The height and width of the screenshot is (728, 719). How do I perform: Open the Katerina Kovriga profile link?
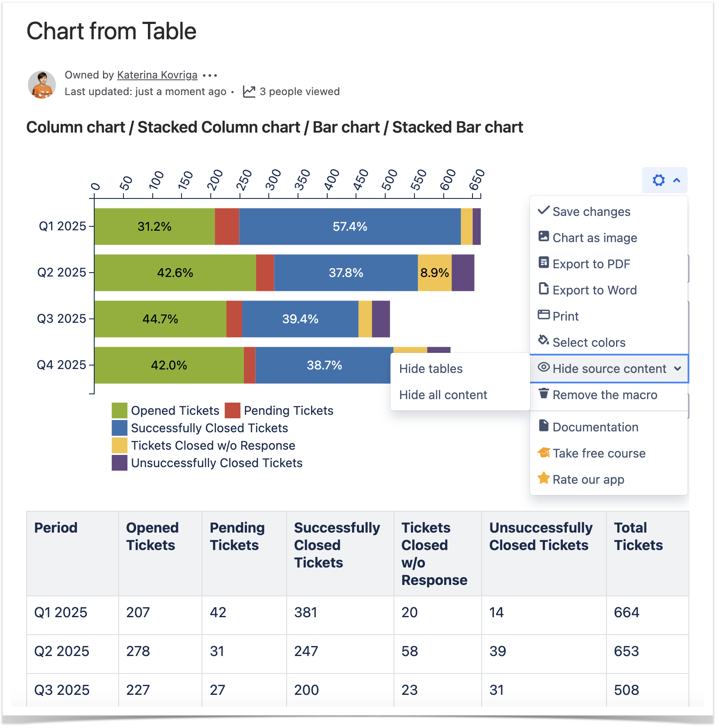(157, 75)
